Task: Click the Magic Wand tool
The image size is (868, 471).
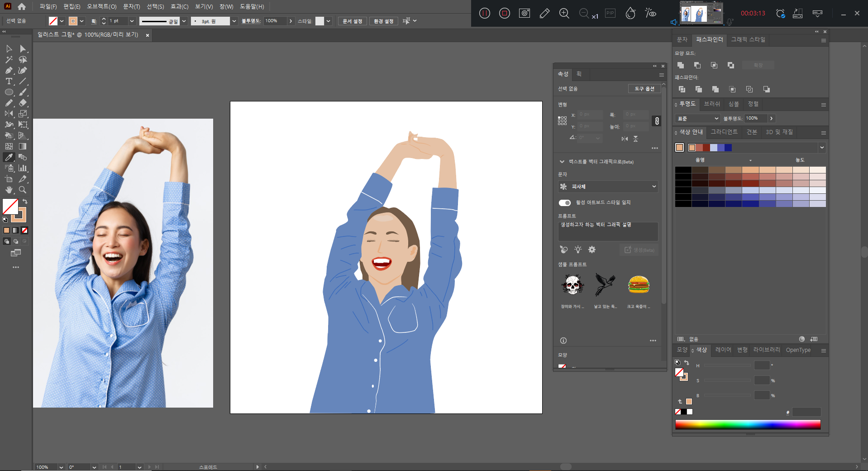Action: tap(9, 60)
